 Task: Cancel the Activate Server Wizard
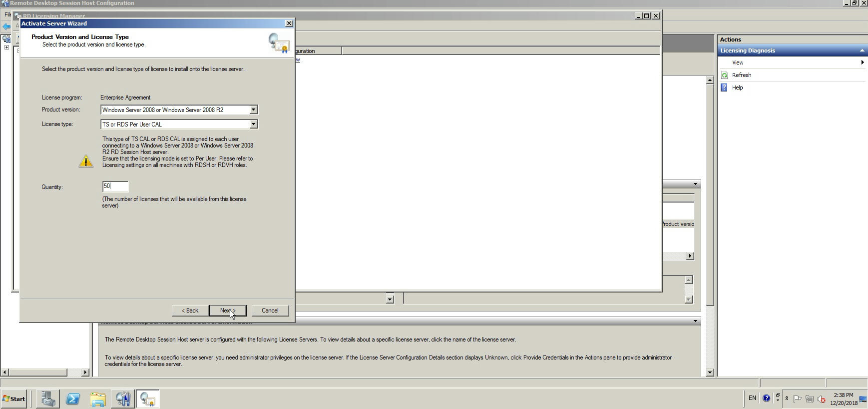[x=270, y=310]
